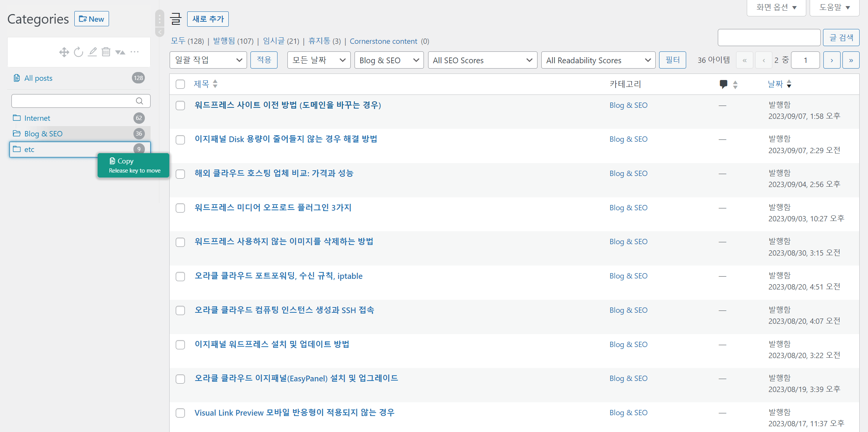Click the comments bubble column icon

click(723, 84)
